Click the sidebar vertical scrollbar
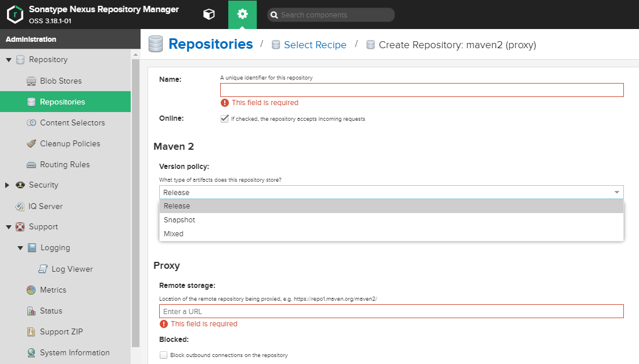This screenshot has height=364, width=639. (x=136, y=204)
